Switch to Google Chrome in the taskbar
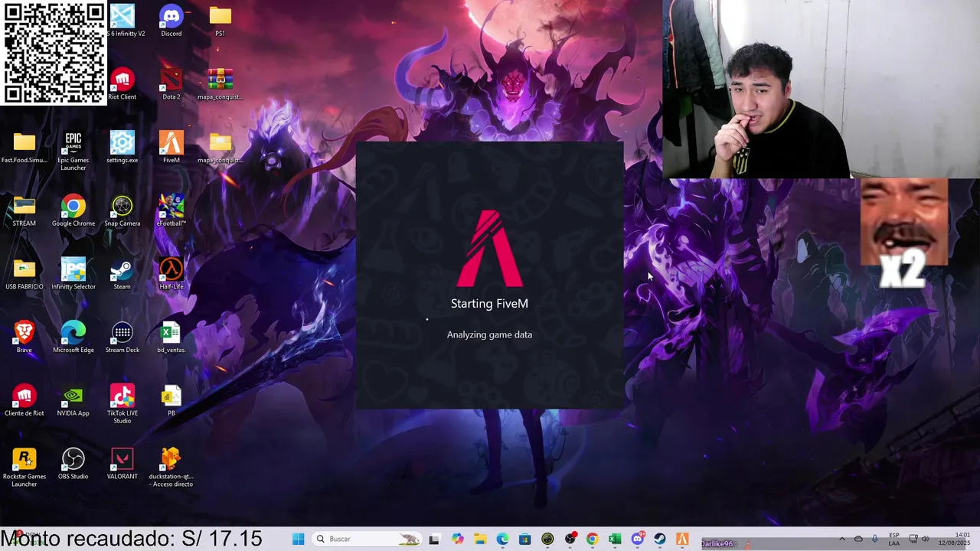The image size is (980, 551). (592, 539)
